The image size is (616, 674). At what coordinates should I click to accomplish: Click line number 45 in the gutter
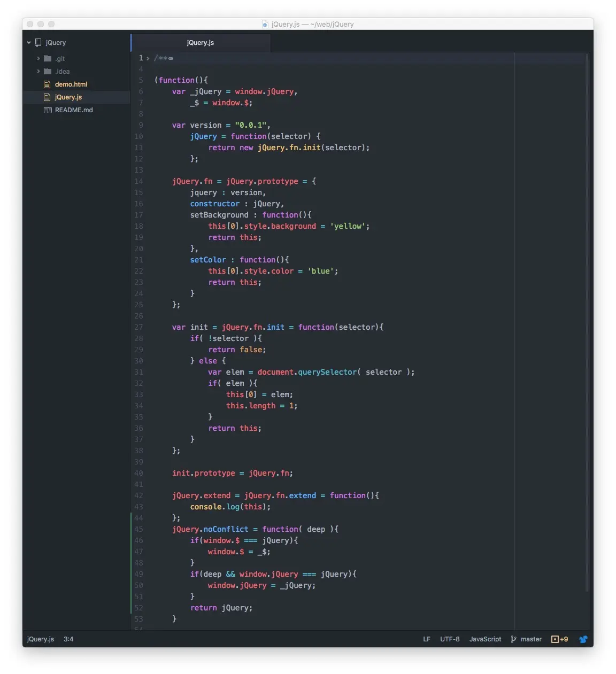[x=138, y=530]
